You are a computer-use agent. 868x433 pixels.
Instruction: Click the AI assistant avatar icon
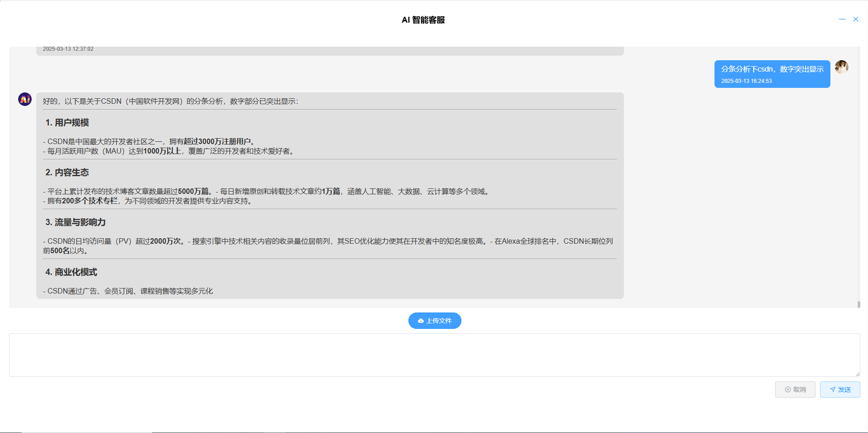(25, 99)
